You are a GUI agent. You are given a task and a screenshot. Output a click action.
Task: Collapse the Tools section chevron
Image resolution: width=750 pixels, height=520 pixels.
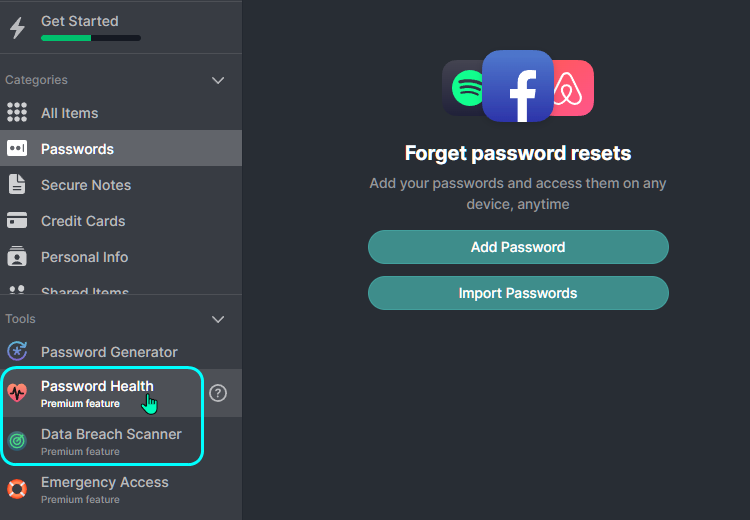click(x=218, y=319)
